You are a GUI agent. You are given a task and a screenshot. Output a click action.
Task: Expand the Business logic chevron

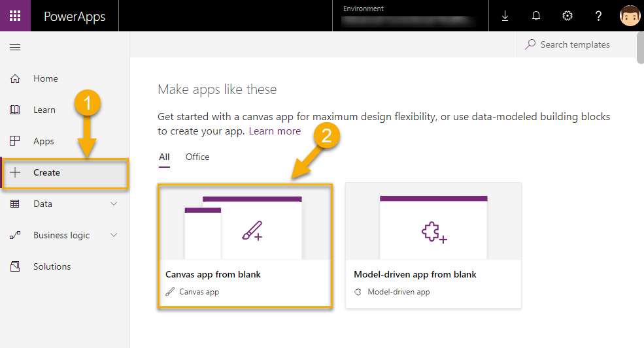pos(114,235)
